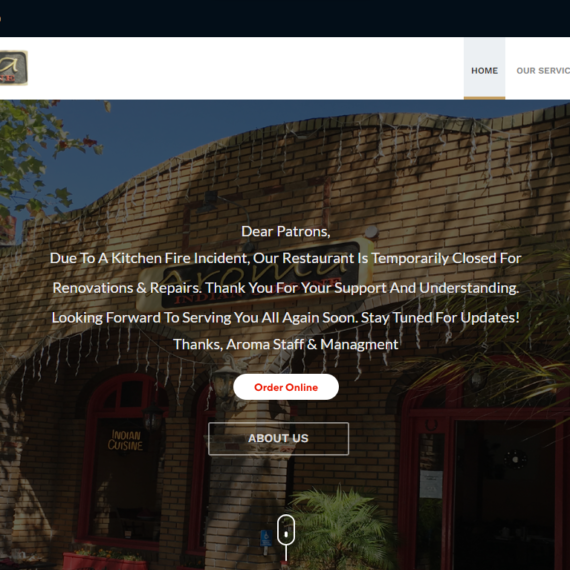Click the blue accessibility sign near the entrance

pos(266,538)
